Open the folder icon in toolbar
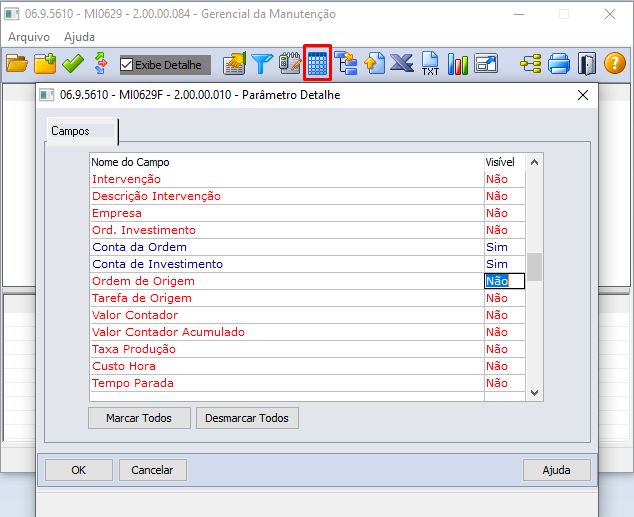Viewport: 634px width, 517px height. click(x=17, y=64)
